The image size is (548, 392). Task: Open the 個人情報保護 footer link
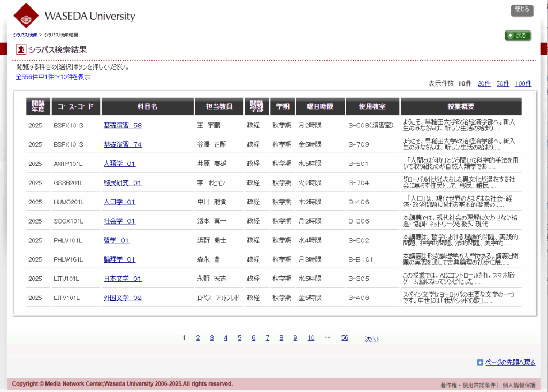click(520, 384)
